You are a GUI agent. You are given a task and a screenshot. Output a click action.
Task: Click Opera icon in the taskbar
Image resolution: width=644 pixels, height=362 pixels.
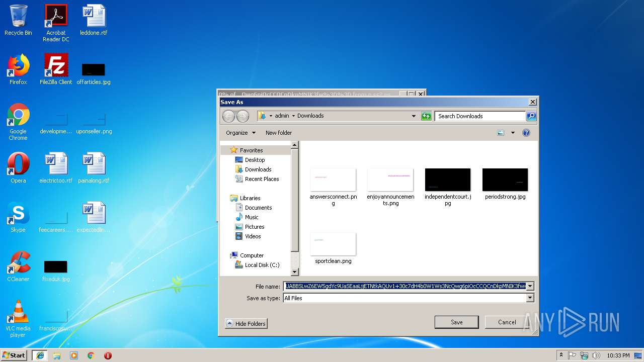(x=108, y=355)
